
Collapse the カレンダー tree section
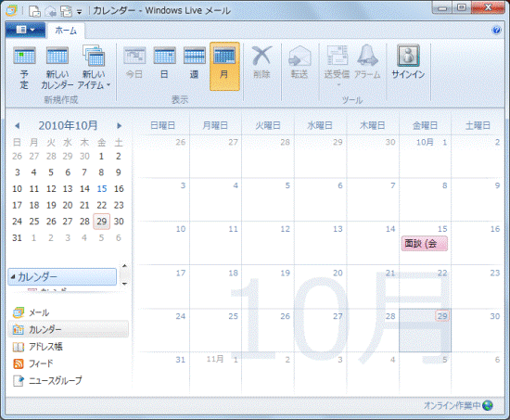pyautogui.click(x=13, y=277)
